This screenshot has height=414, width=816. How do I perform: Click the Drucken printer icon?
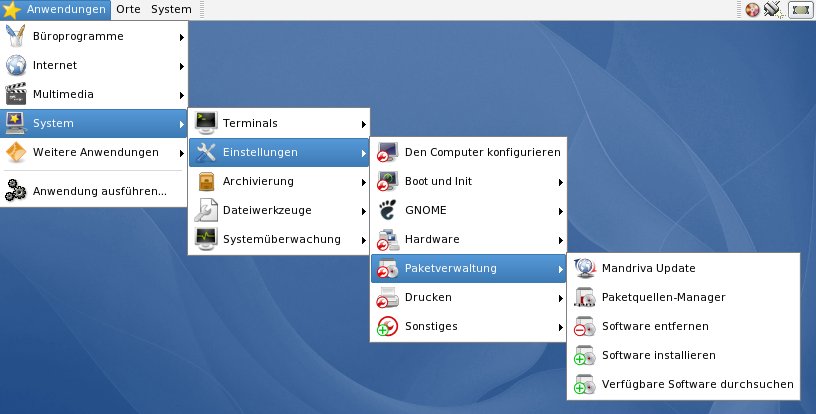click(388, 297)
